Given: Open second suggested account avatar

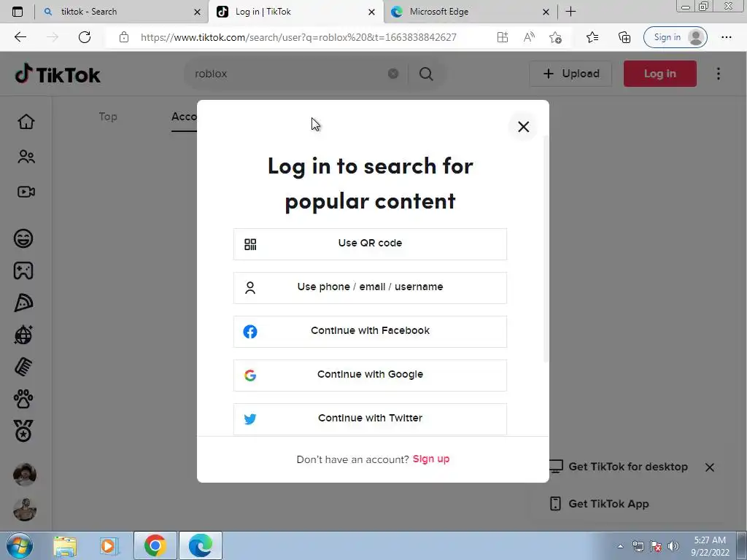Looking at the screenshot, I should [25, 510].
